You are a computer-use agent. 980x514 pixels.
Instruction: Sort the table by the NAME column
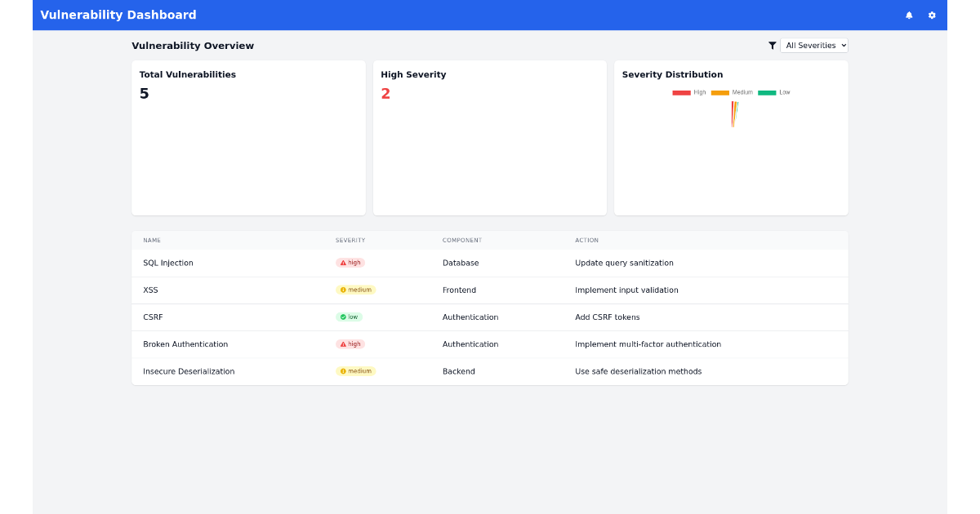click(152, 240)
